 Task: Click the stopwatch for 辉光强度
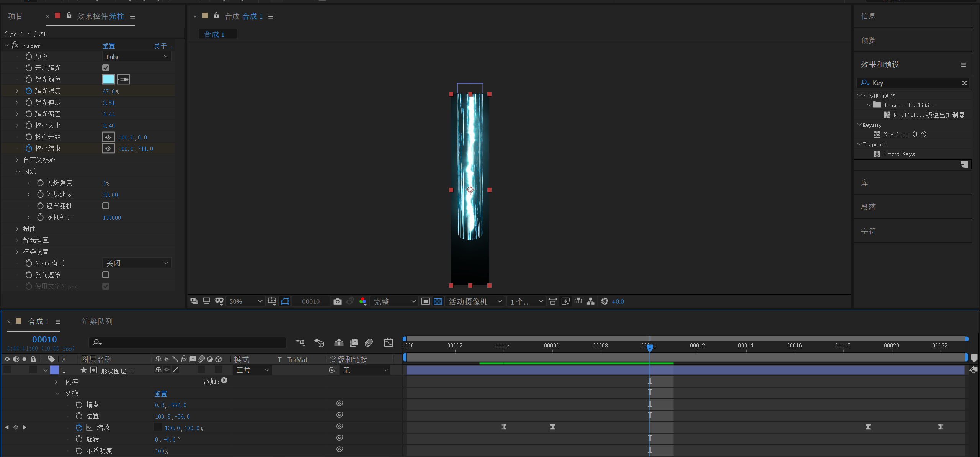click(x=29, y=91)
